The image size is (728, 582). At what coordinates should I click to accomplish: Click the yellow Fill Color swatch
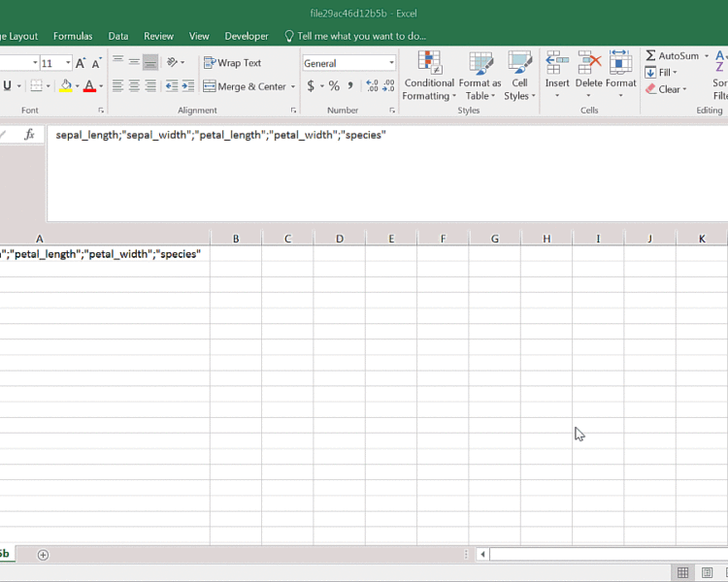point(65,86)
